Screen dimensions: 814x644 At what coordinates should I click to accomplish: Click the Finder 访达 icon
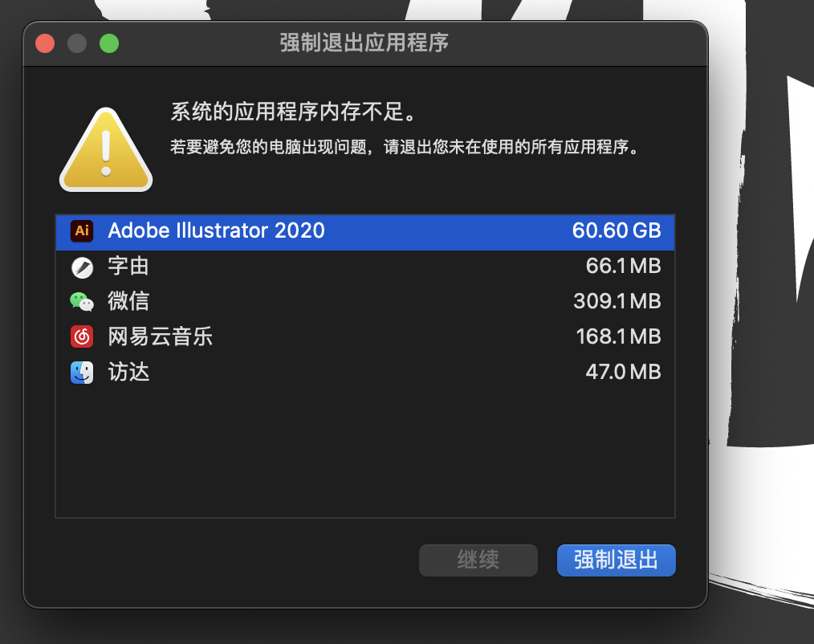tap(82, 373)
